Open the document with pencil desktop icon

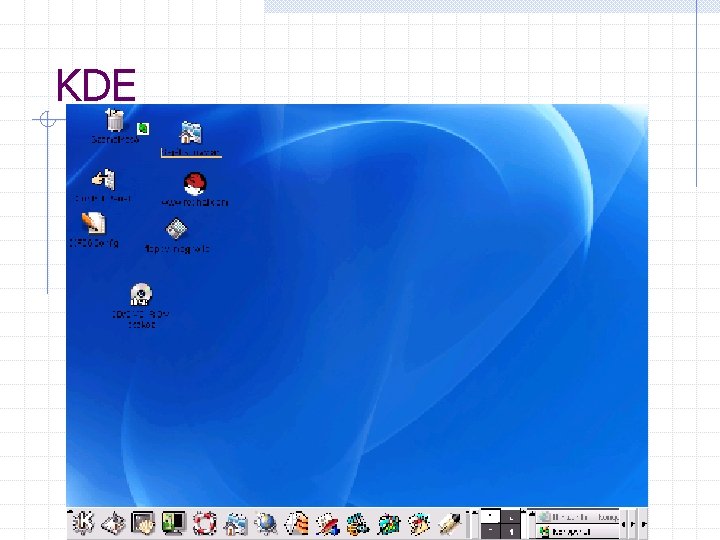click(94, 223)
